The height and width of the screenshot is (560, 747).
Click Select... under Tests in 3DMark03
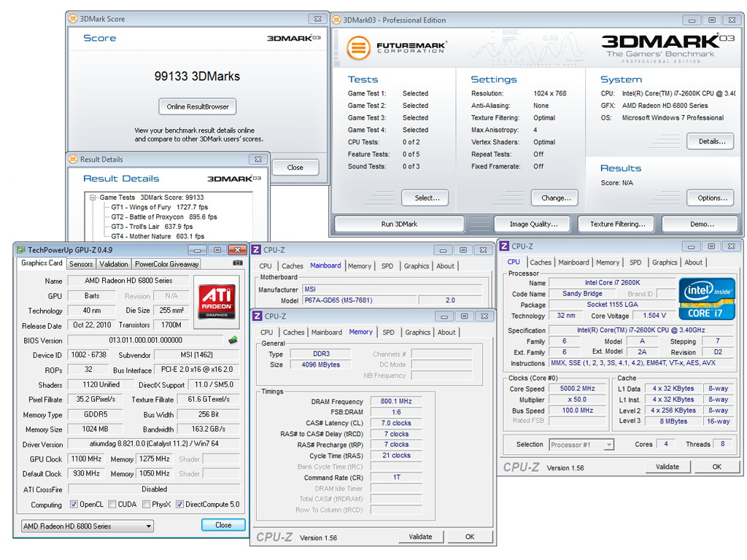(x=425, y=198)
